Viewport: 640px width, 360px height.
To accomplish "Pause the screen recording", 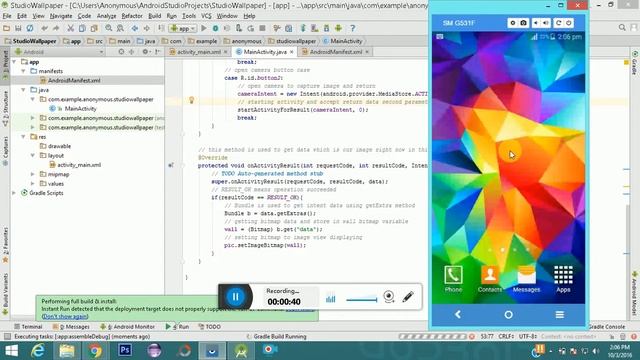I will coord(236,297).
